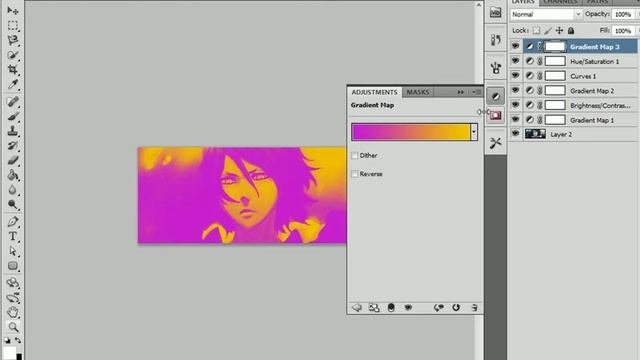Select the Lasso tool
The image size is (640, 360).
tap(13, 40)
